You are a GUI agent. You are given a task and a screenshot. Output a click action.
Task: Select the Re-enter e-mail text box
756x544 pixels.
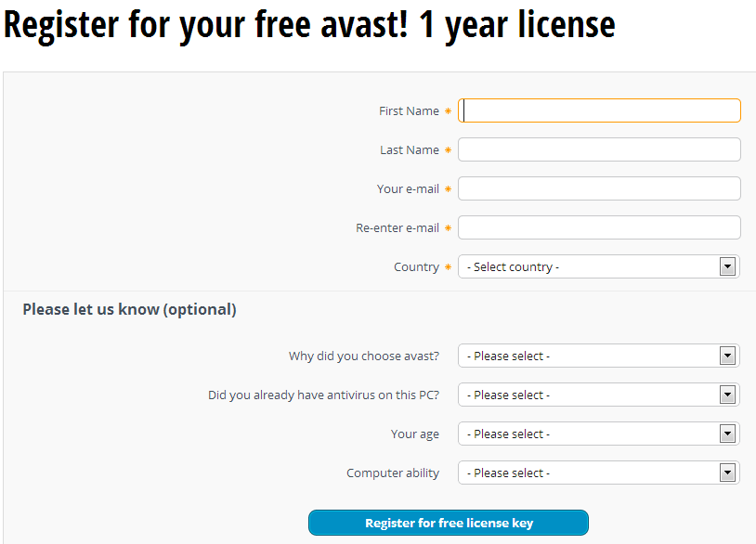(599, 228)
